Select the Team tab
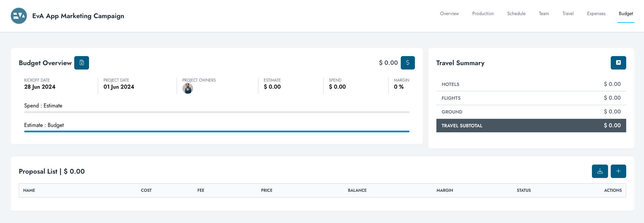Viewport: 644px width, 223px height. (544, 14)
